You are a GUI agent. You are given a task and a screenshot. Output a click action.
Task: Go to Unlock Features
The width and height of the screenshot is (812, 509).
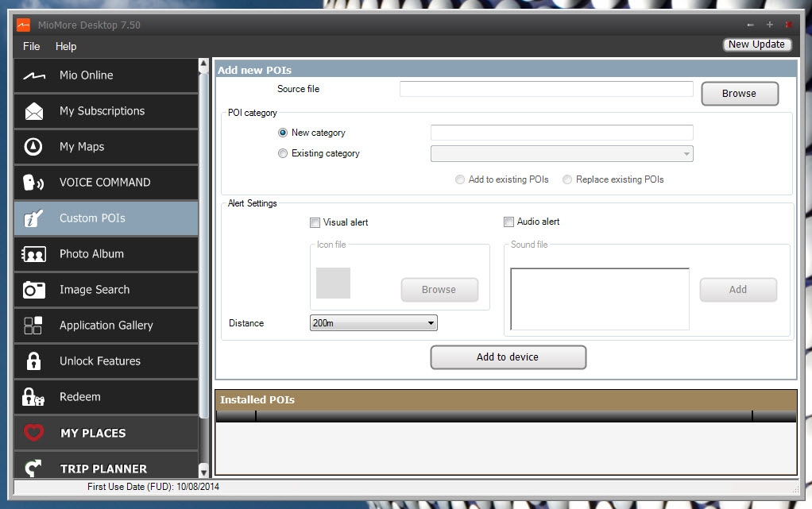(106, 361)
